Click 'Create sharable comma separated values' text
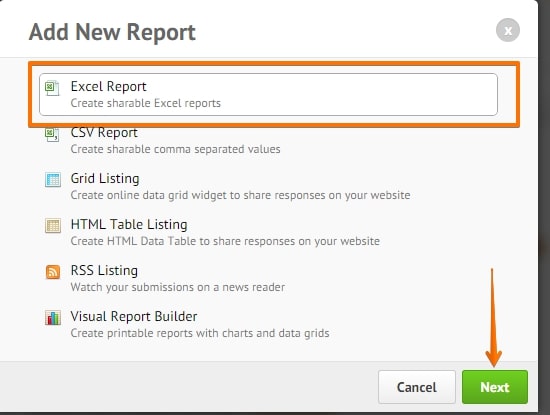550x415 pixels. (x=175, y=149)
